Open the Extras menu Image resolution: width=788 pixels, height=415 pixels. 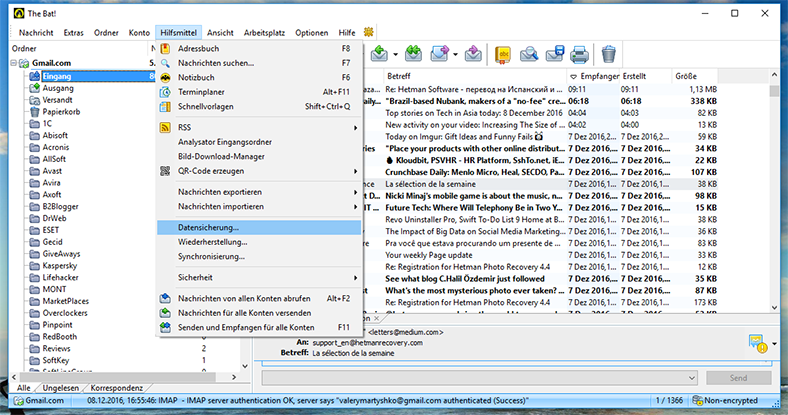pyautogui.click(x=73, y=33)
